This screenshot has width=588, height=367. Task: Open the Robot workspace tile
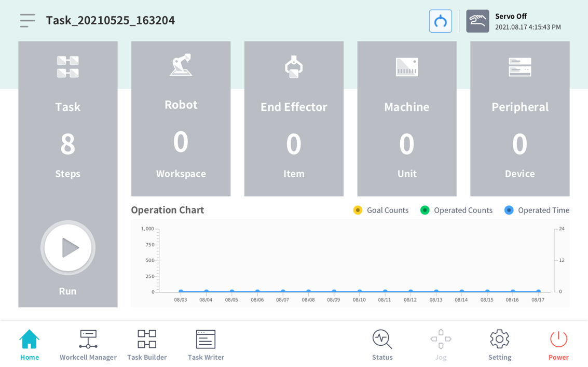(181, 119)
